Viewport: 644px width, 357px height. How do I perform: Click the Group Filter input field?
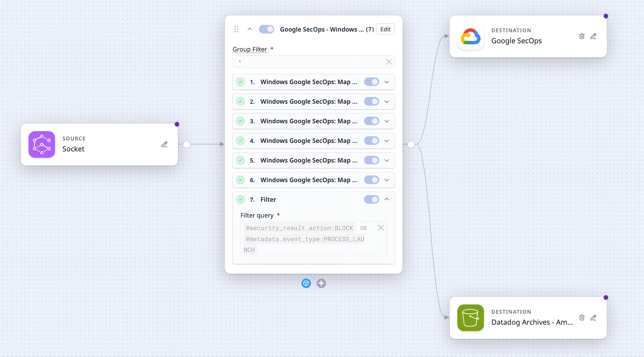313,62
